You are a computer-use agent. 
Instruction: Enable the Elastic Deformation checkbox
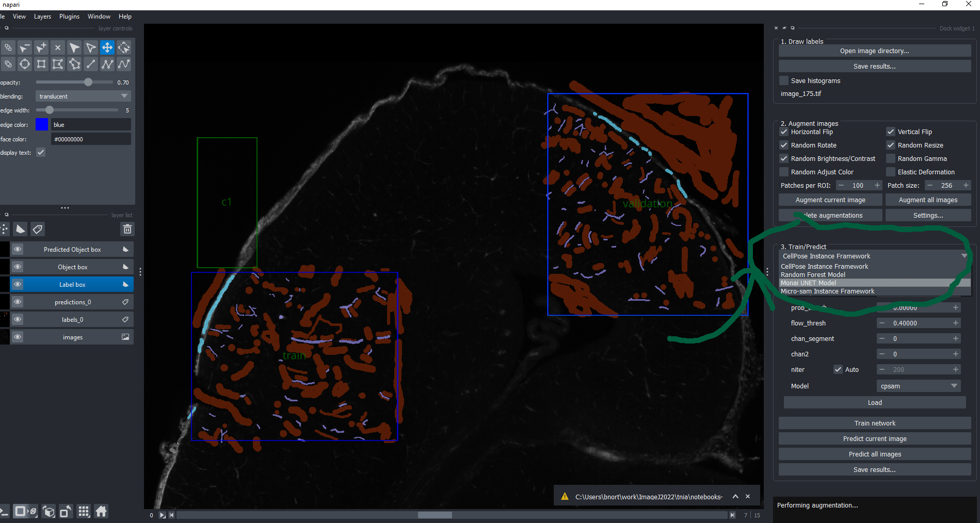click(891, 172)
